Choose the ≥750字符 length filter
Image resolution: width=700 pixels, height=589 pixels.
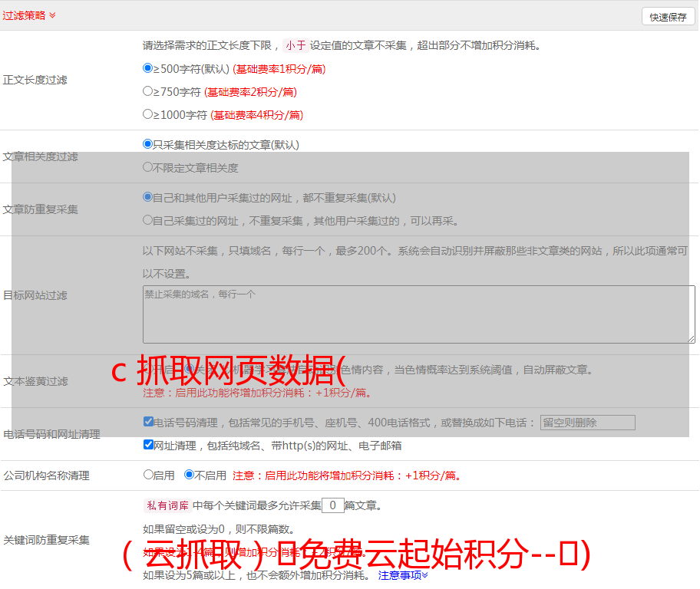coord(148,91)
